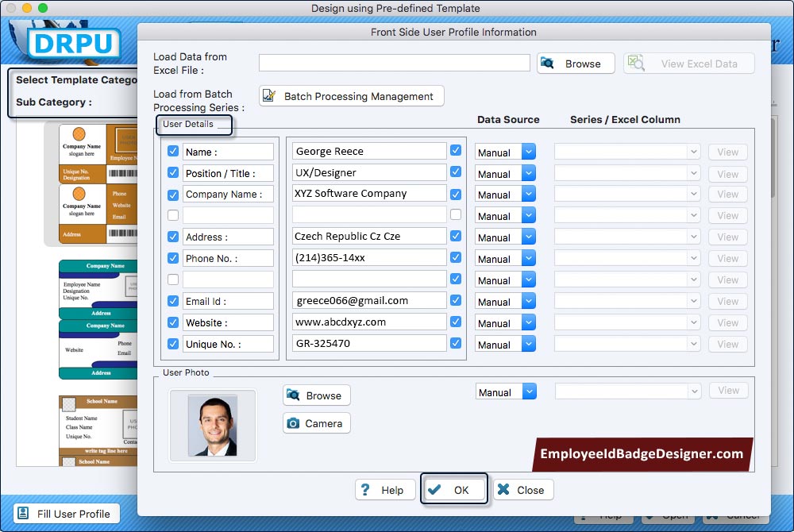Select the School Name card template
Image resolution: width=794 pixels, height=532 pixels.
pos(98,430)
